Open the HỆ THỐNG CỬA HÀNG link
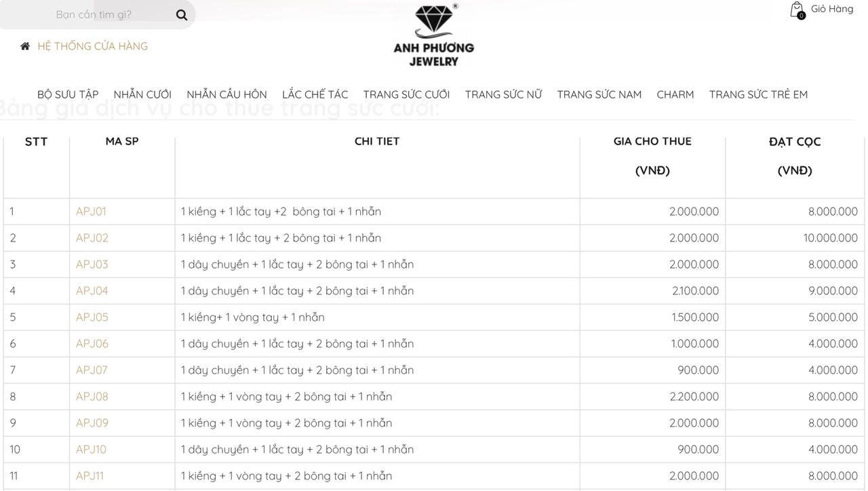The width and height of the screenshot is (868, 491). [92, 46]
